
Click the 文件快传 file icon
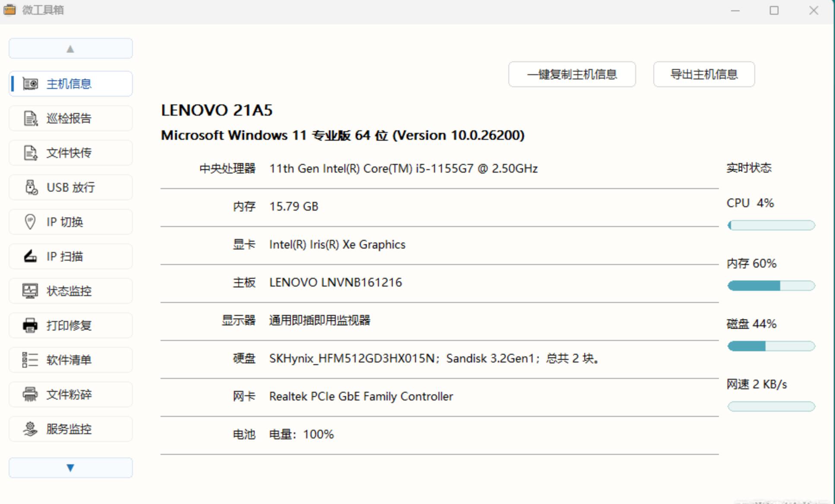coord(30,153)
